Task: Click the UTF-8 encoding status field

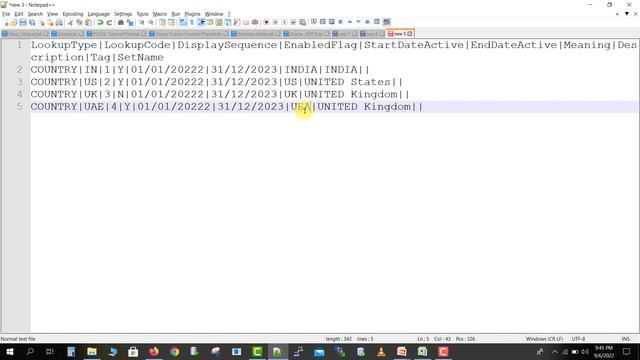Action: pyautogui.click(x=578, y=339)
